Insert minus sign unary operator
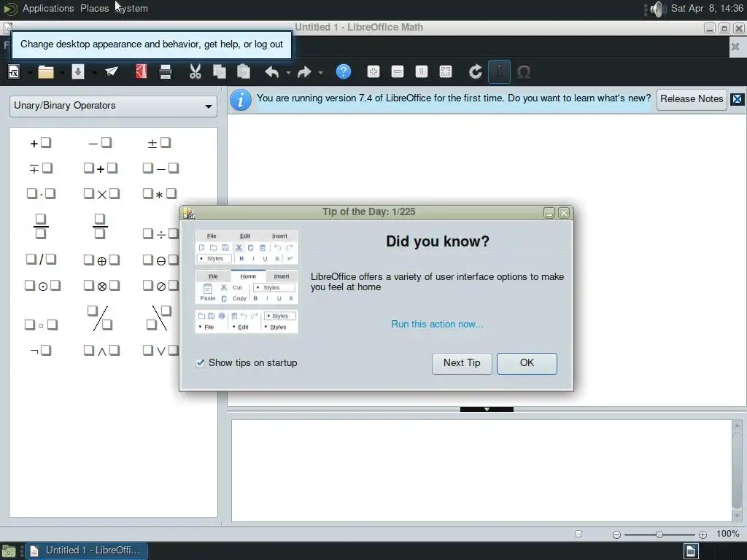Image resolution: width=747 pixels, height=560 pixels. click(x=100, y=143)
